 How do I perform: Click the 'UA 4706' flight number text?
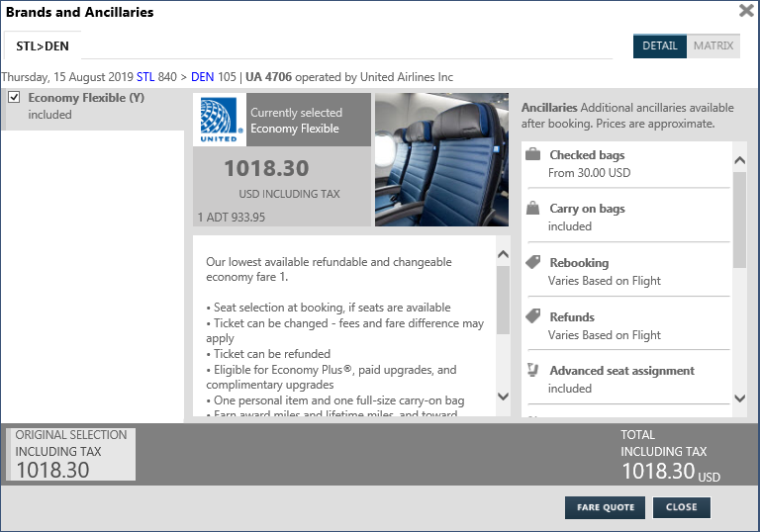coord(268,77)
